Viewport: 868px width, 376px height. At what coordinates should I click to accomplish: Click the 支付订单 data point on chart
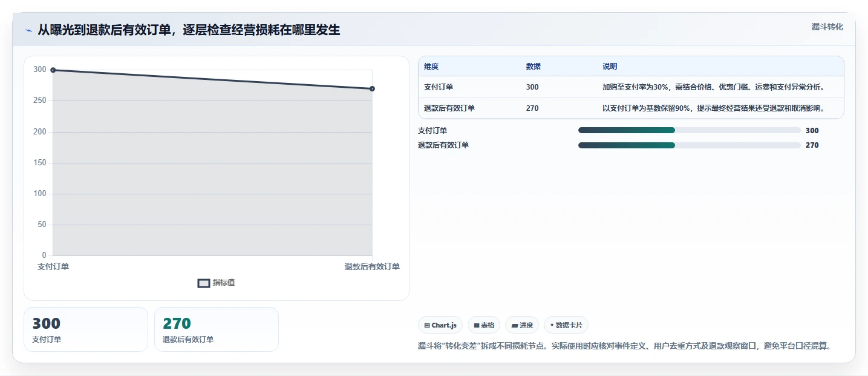[x=53, y=70]
